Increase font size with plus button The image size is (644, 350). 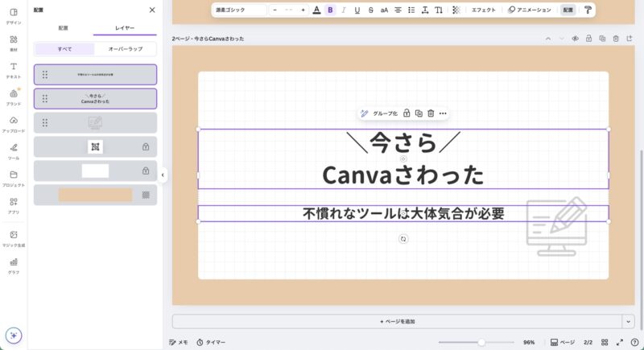[303, 10]
